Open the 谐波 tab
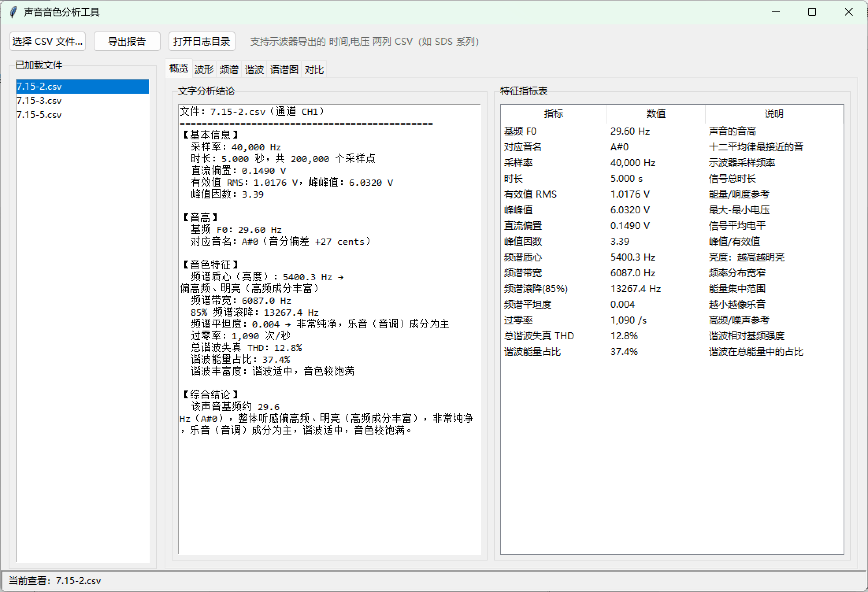Screen dimensions: 868x592 click(254, 70)
